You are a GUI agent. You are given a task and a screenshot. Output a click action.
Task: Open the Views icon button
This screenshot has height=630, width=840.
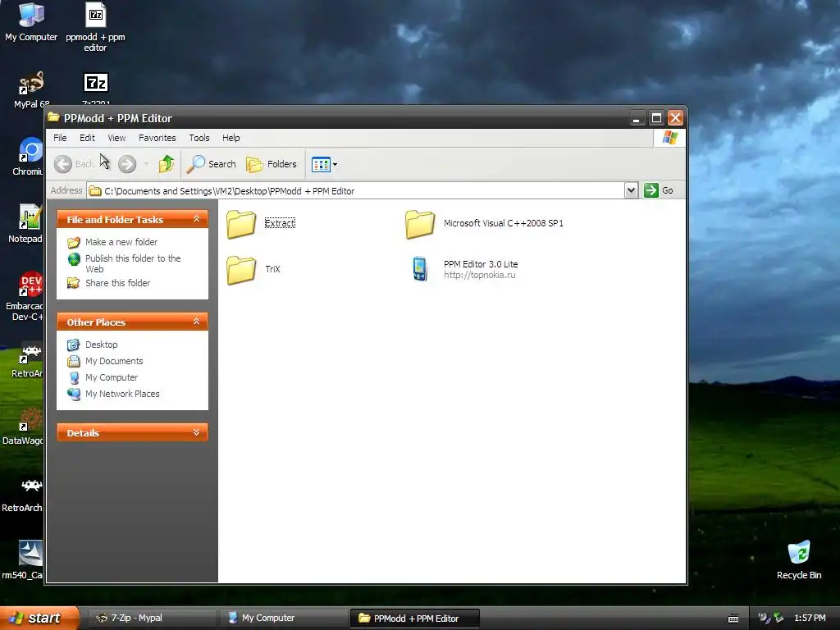pos(321,164)
